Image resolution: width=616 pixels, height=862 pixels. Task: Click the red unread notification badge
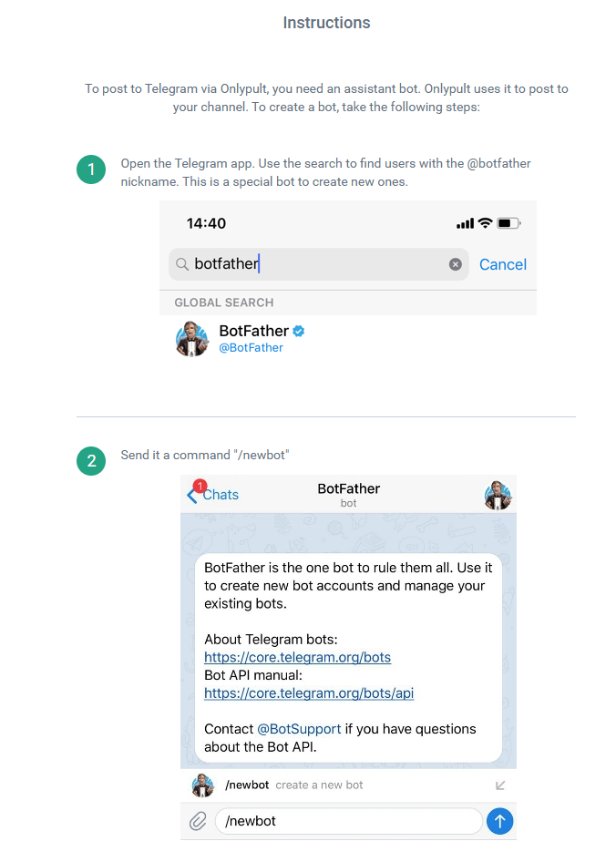pyautogui.click(x=200, y=486)
